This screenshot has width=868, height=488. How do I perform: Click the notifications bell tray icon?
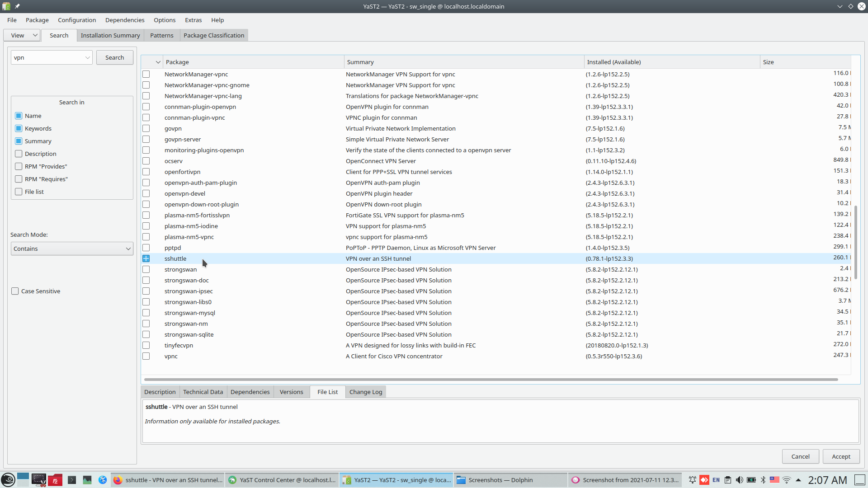click(692, 480)
